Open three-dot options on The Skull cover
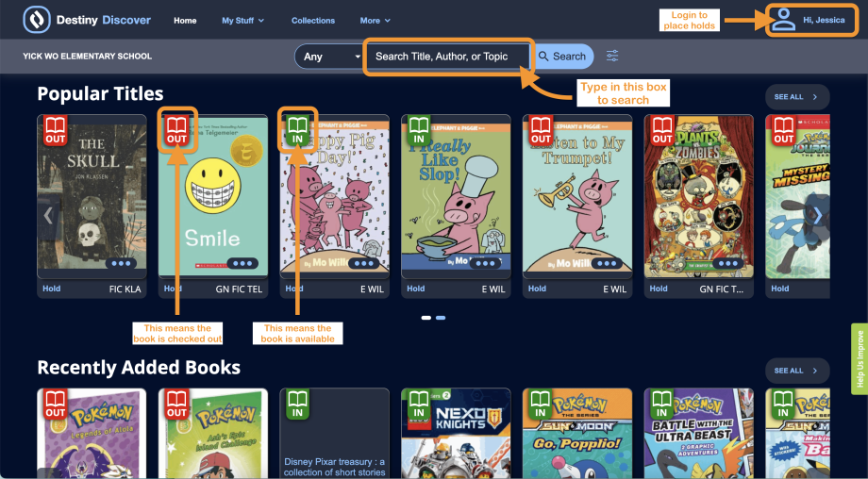The height and width of the screenshot is (479, 868). 123,264
